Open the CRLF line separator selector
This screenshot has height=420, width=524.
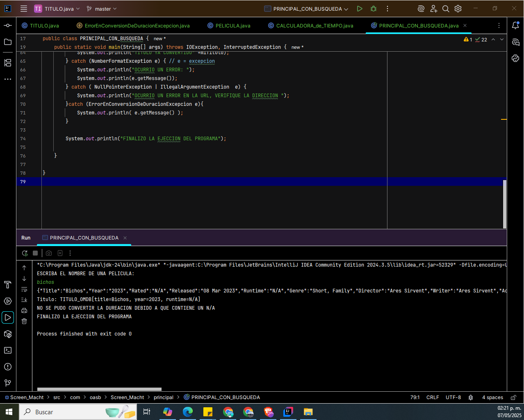click(x=433, y=397)
